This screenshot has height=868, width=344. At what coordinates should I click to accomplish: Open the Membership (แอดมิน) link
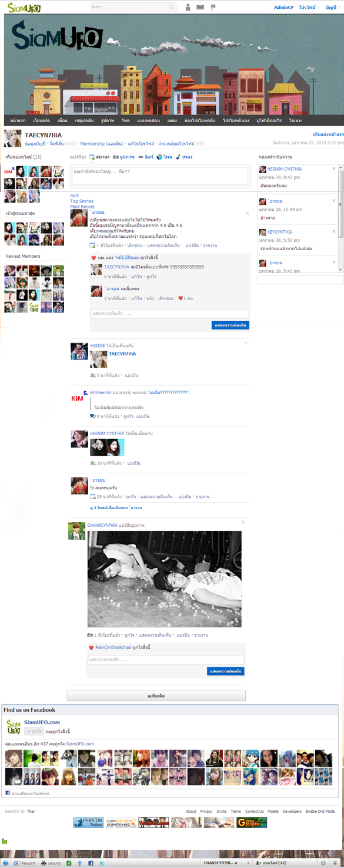coord(102,143)
